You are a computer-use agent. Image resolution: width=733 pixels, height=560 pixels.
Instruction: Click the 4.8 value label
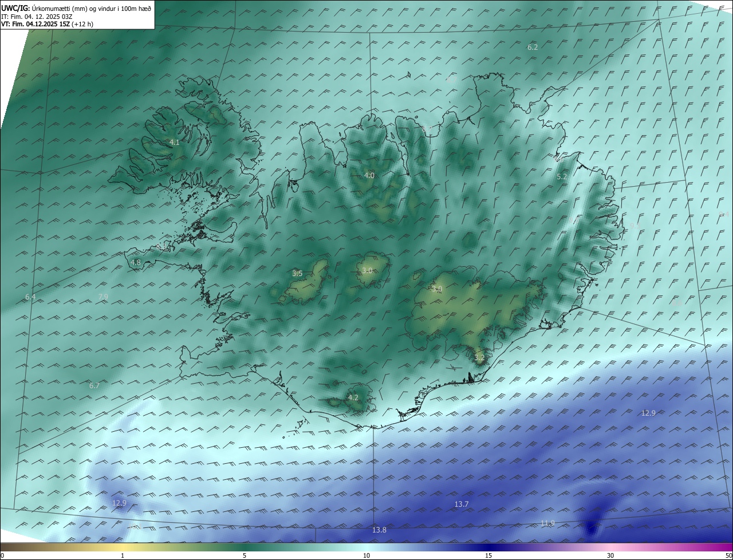click(x=136, y=262)
